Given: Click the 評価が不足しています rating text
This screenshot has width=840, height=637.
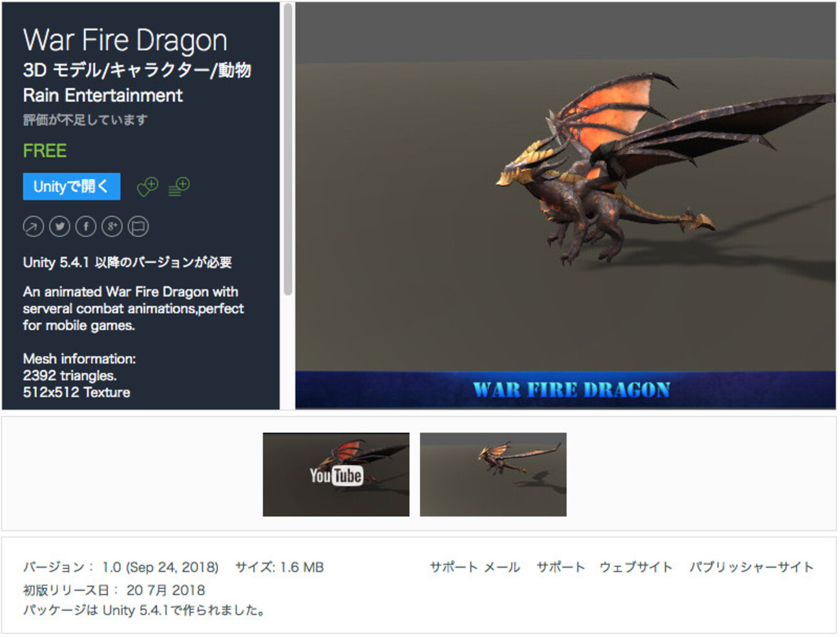Looking at the screenshot, I should [x=85, y=120].
